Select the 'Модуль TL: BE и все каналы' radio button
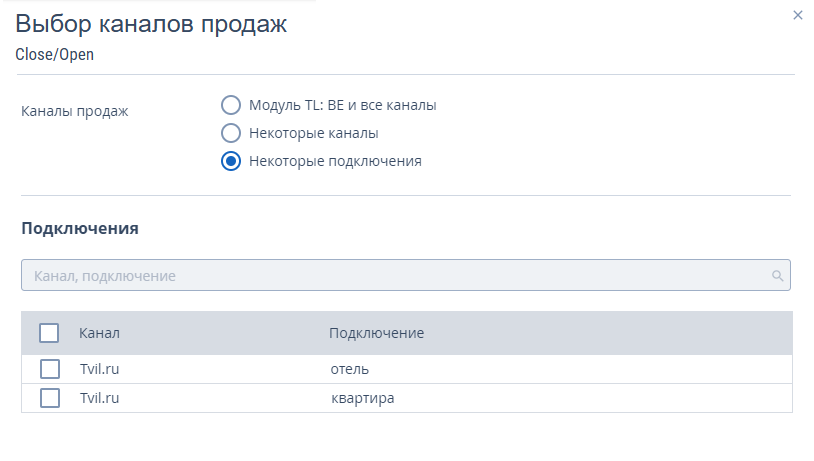814x461 pixels. tap(231, 105)
